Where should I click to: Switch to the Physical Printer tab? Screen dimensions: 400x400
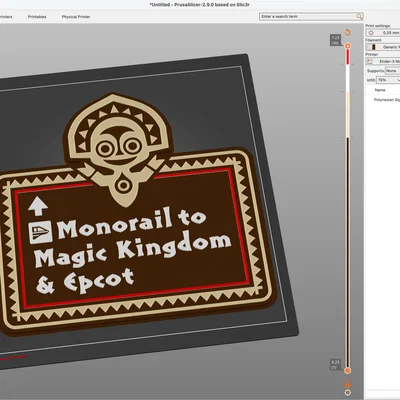click(x=76, y=17)
